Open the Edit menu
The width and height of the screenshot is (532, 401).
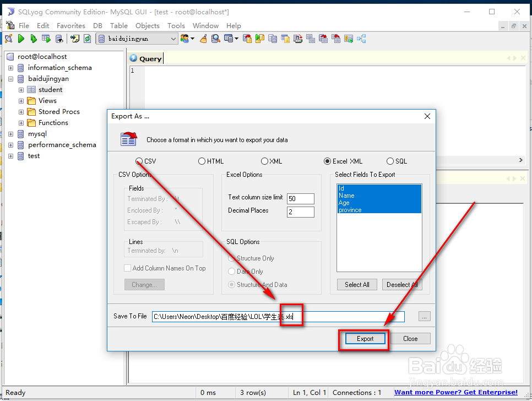pos(43,25)
